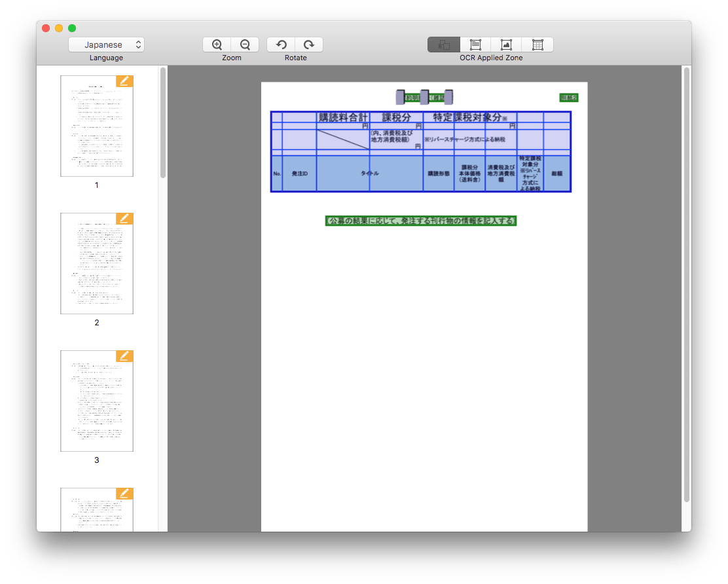Open the partially visible fourth page thumbnail
Screen dimensions: 728x584
click(x=97, y=510)
